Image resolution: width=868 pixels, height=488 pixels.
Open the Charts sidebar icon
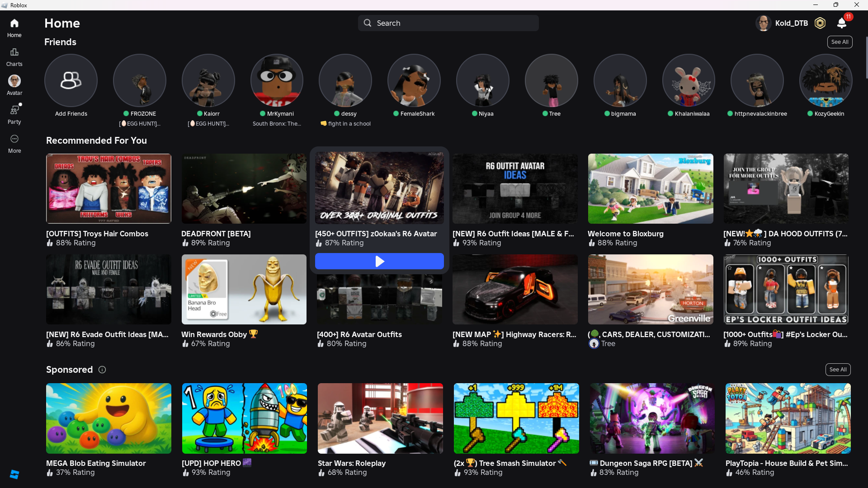pyautogui.click(x=14, y=52)
